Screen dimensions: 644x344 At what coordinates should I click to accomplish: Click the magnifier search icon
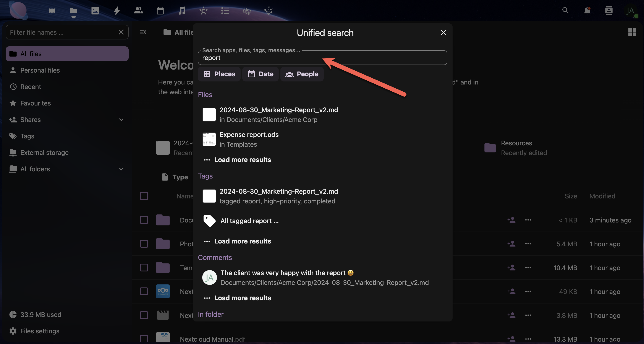(x=565, y=11)
